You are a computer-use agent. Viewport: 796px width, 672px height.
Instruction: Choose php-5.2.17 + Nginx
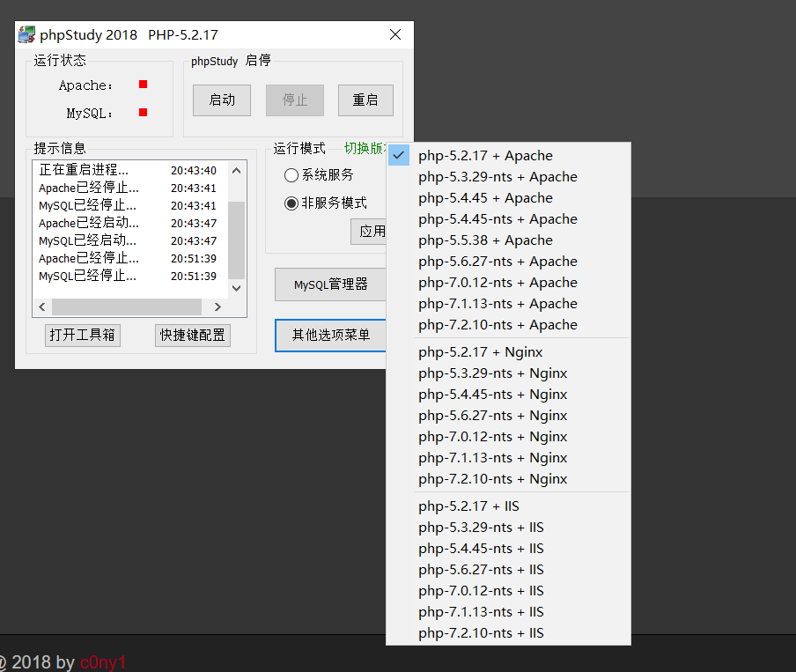click(508, 352)
